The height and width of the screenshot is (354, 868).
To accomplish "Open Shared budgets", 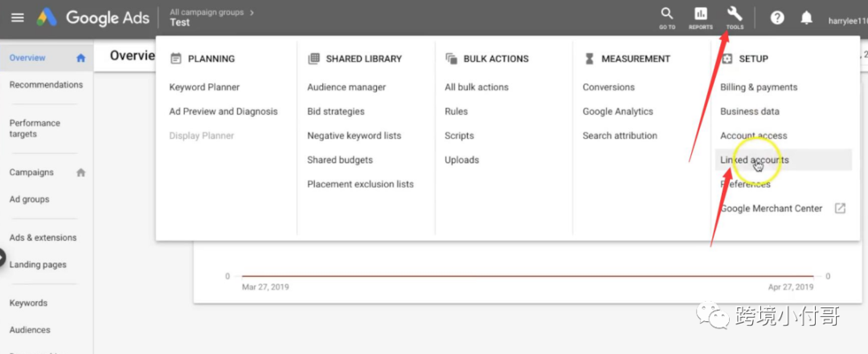I will 340,161.
